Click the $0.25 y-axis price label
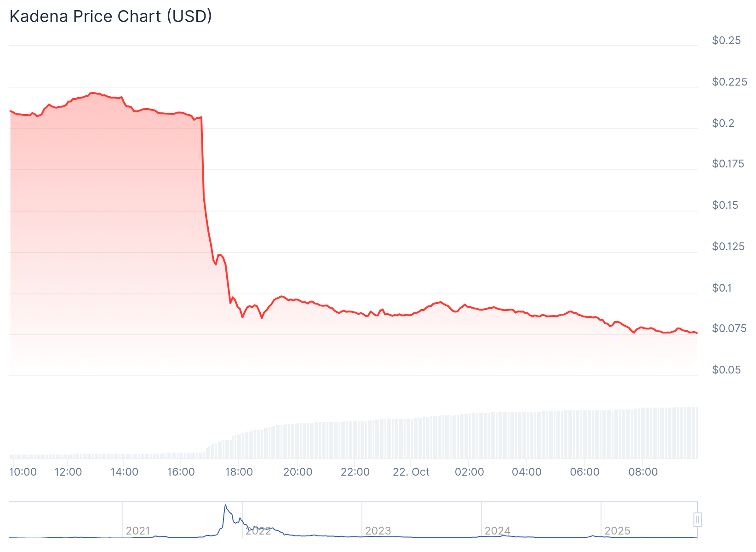Screen dimensions: 756x552 pos(726,40)
